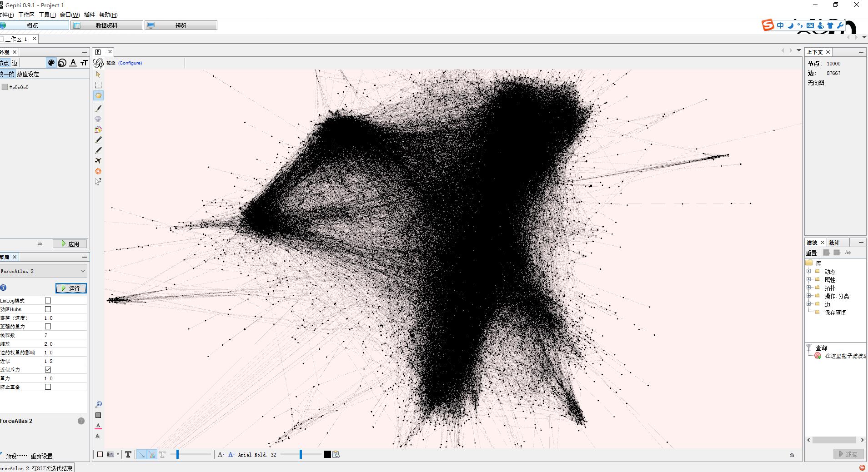Select the direct selection arrow tool
868x472 pixels.
(98, 75)
